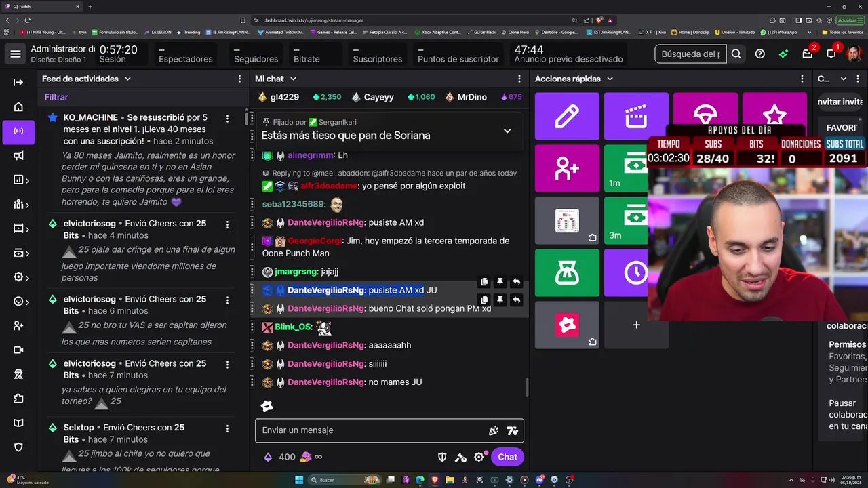The width and height of the screenshot is (868, 488).
Task: Click the pencil edit stream info tile
Action: (567, 117)
